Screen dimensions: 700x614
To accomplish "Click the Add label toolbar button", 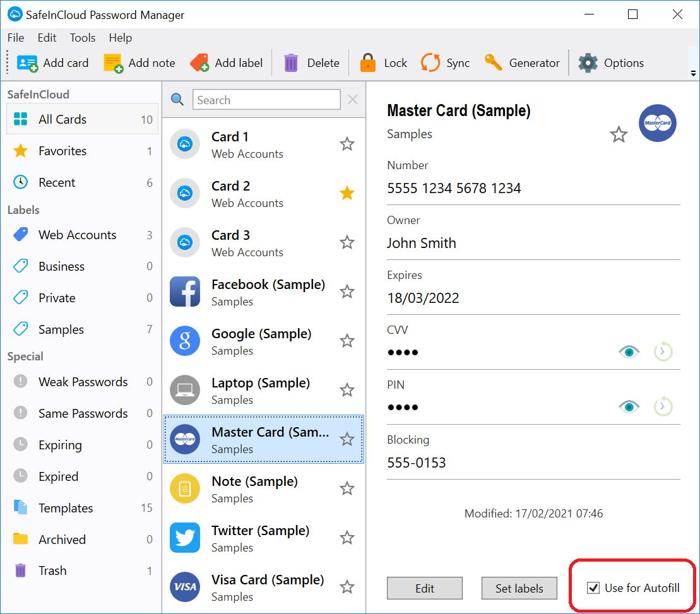I will point(226,63).
